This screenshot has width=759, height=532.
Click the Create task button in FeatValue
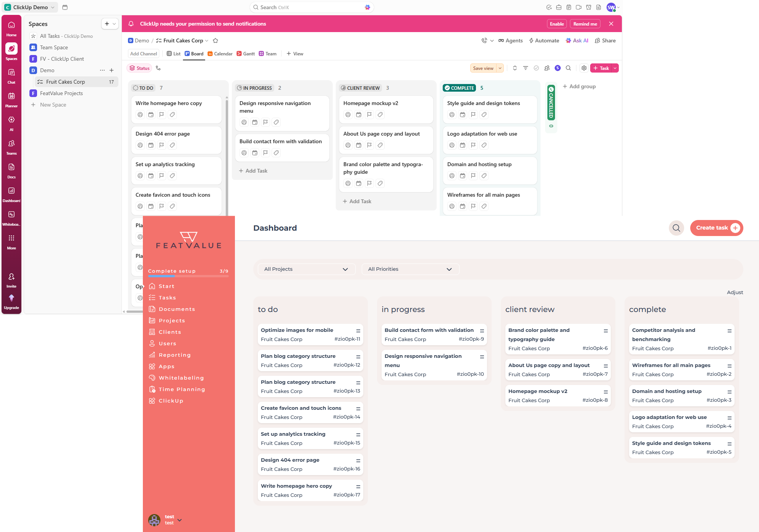tap(717, 228)
